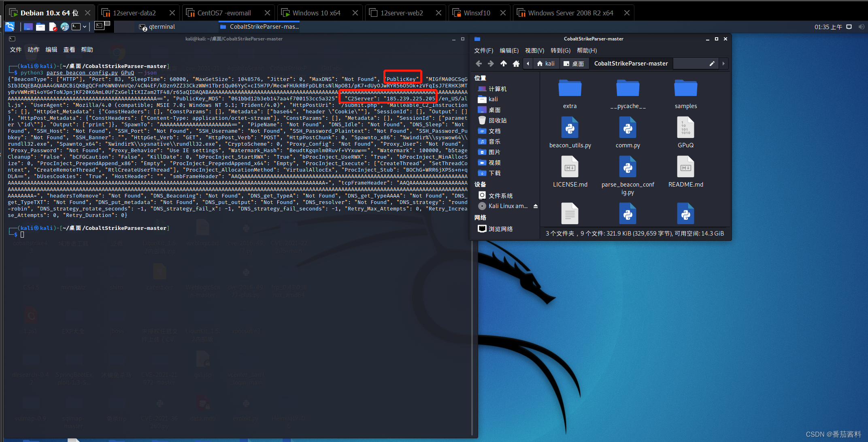Eject the Kali Linux am... disc

click(x=535, y=206)
